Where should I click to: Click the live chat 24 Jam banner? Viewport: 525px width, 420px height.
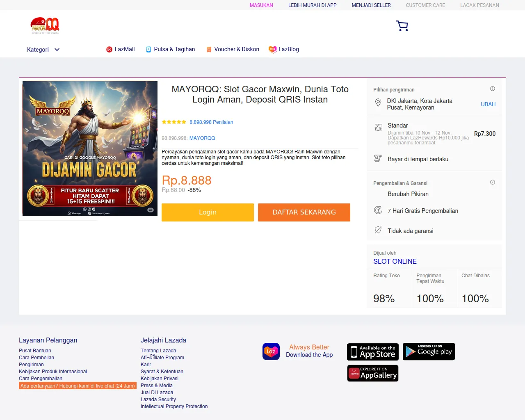click(x=78, y=386)
